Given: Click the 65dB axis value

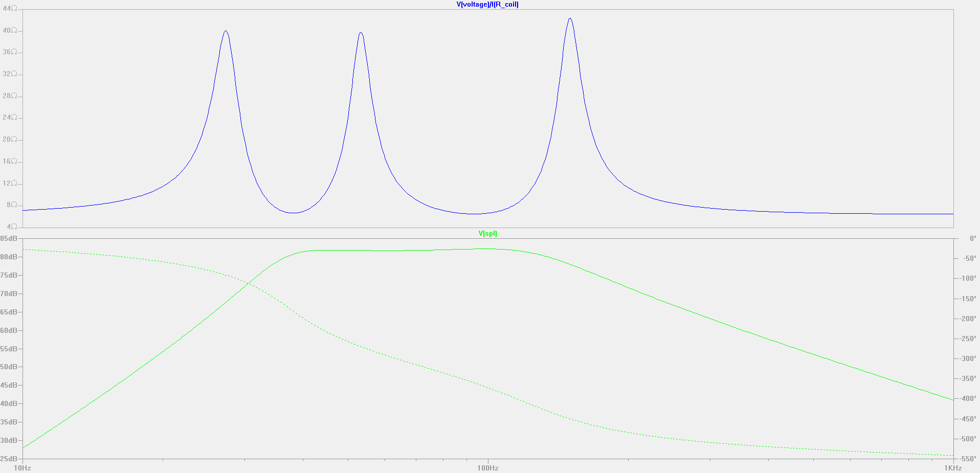Looking at the screenshot, I should pyautogui.click(x=9, y=312).
